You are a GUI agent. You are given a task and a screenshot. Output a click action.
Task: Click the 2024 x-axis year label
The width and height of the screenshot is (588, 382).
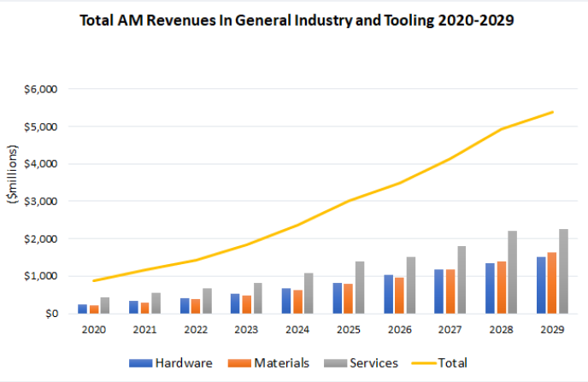(299, 328)
